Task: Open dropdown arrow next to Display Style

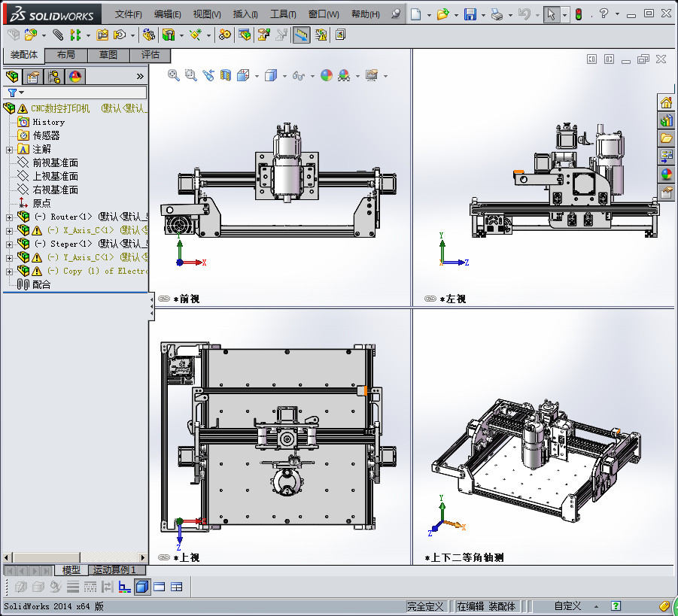Action: [x=284, y=76]
